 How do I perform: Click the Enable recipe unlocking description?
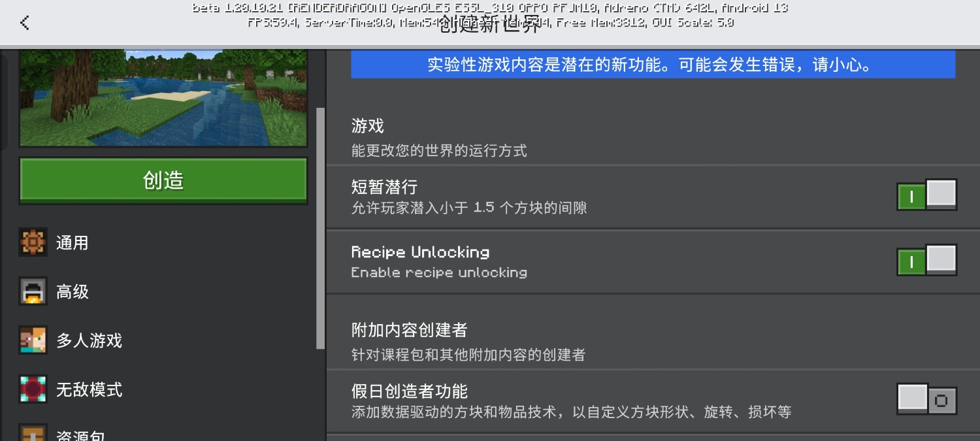pos(439,272)
